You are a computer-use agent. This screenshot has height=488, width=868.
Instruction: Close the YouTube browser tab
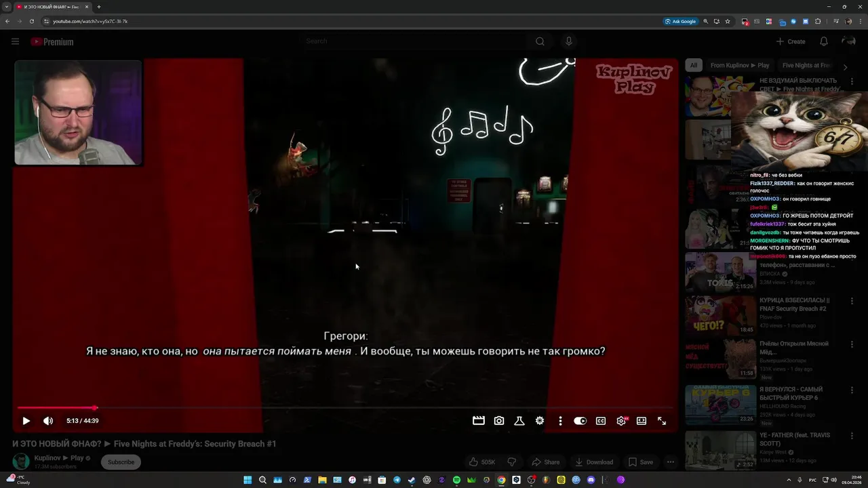[87, 7]
